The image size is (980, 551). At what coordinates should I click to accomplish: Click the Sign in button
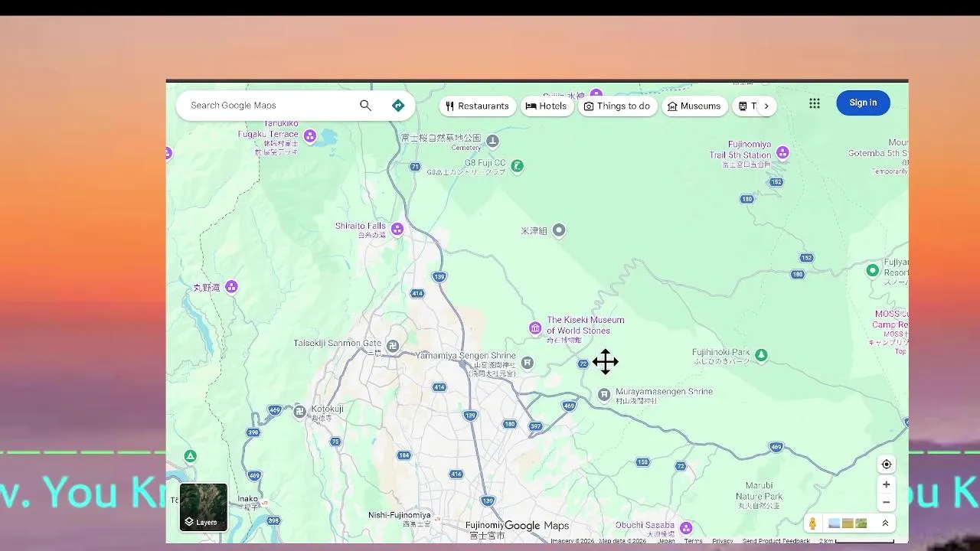[x=863, y=103]
